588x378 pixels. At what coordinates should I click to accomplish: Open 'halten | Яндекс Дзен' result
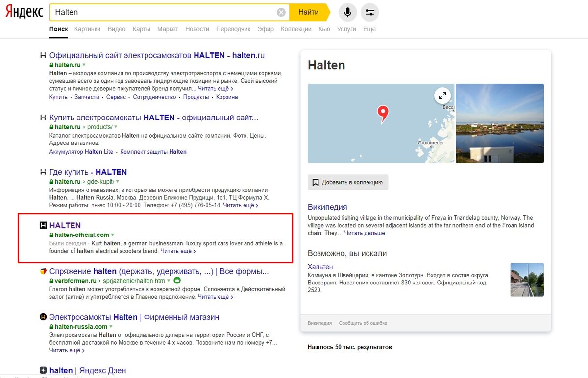tap(88, 371)
